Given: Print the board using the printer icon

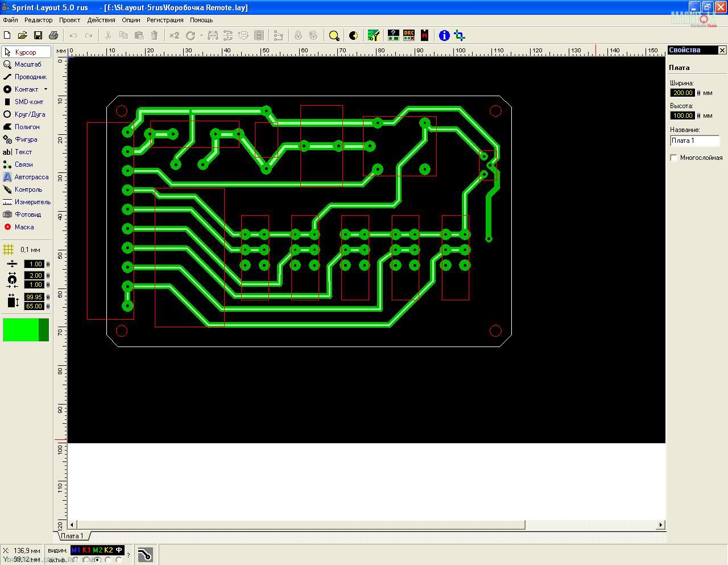Looking at the screenshot, I should coord(53,35).
